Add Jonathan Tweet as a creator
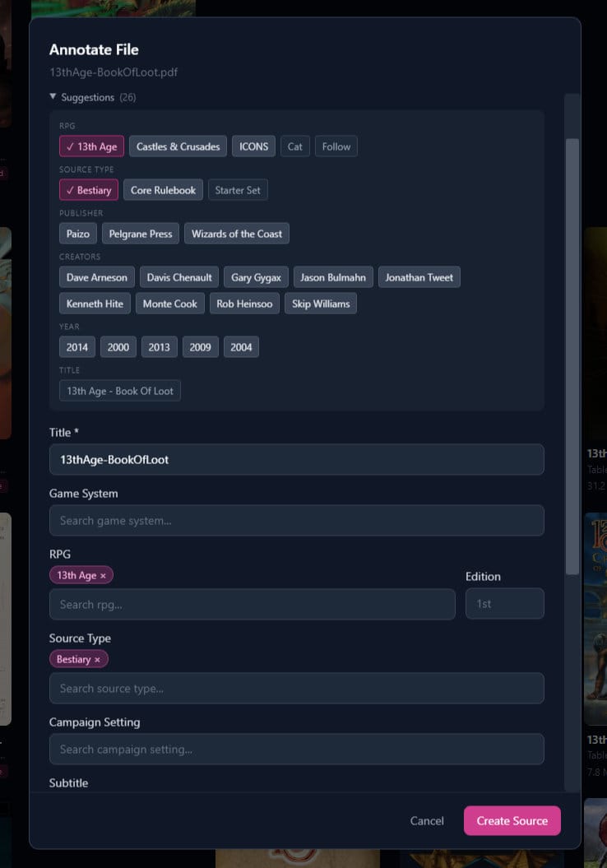Viewport: 607px width, 868px height. [x=419, y=277]
